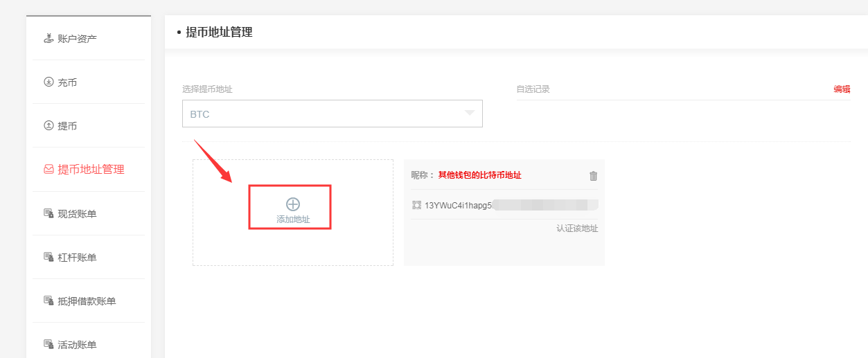Click the 抵押借款账单 bill icon

click(x=48, y=301)
